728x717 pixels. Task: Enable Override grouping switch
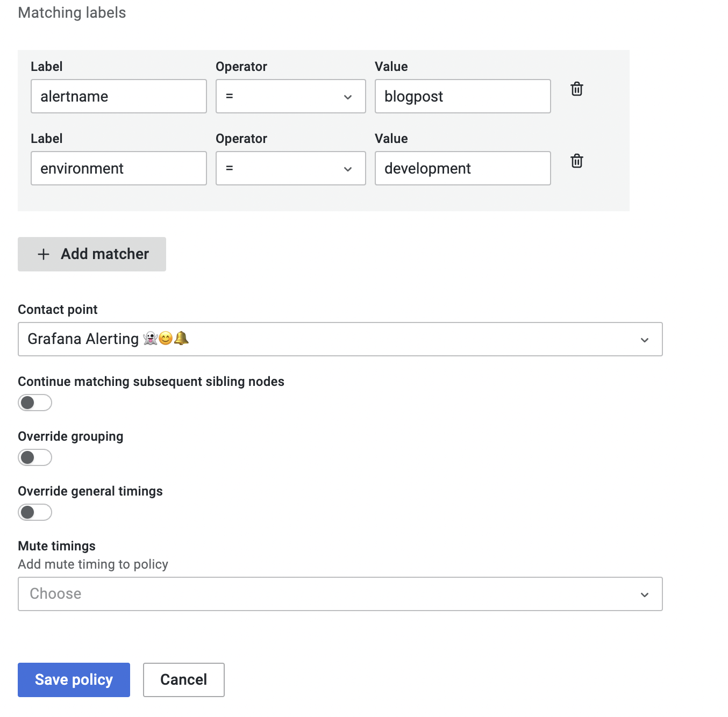click(35, 457)
